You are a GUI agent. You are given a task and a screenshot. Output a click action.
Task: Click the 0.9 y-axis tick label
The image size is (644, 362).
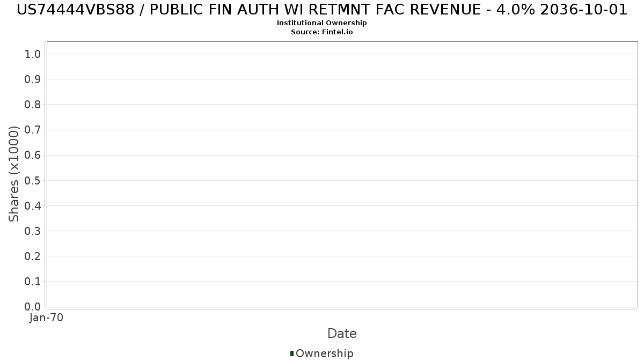tap(33, 79)
